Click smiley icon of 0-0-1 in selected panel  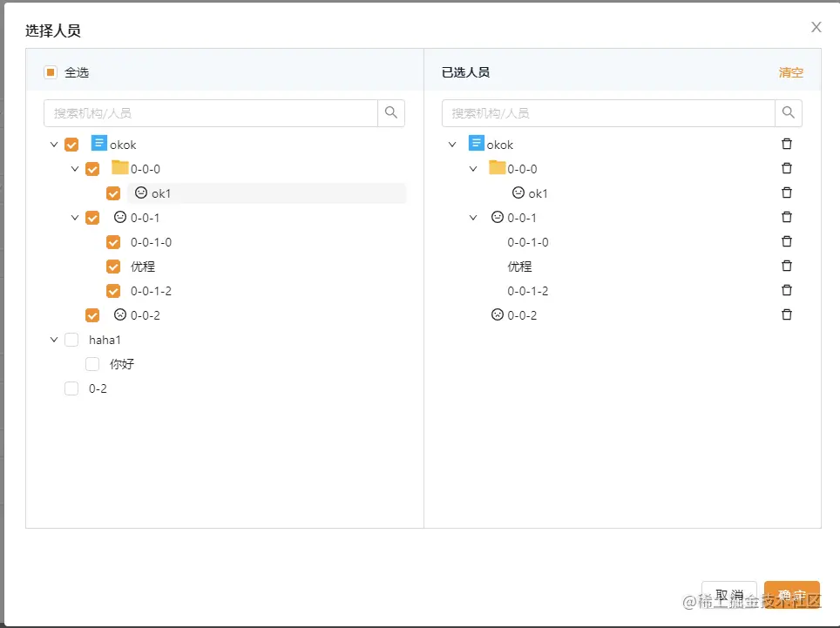click(498, 217)
